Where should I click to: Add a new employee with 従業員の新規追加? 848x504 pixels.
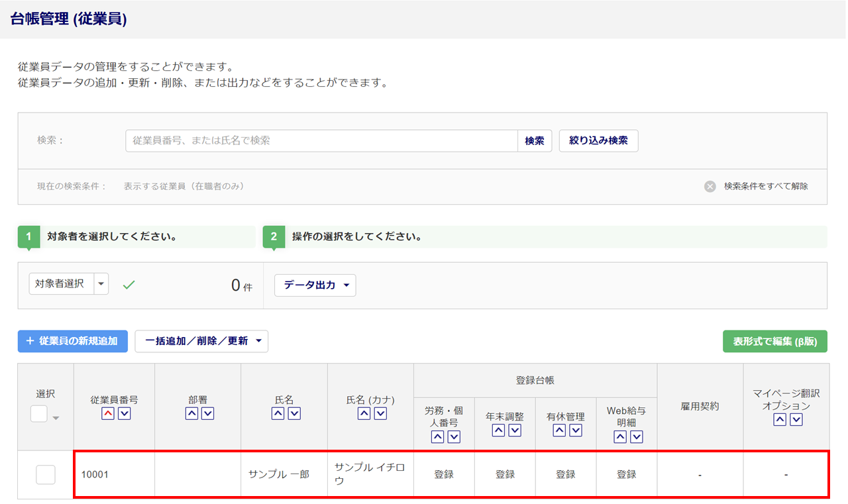[x=72, y=341]
